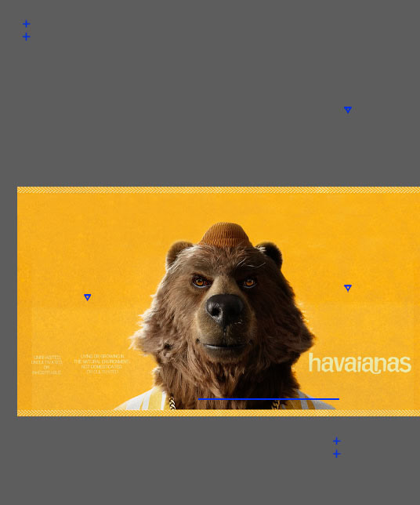
Task: Select the "Living or growing" definition text
Action: pyautogui.click(x=102, y=364)
